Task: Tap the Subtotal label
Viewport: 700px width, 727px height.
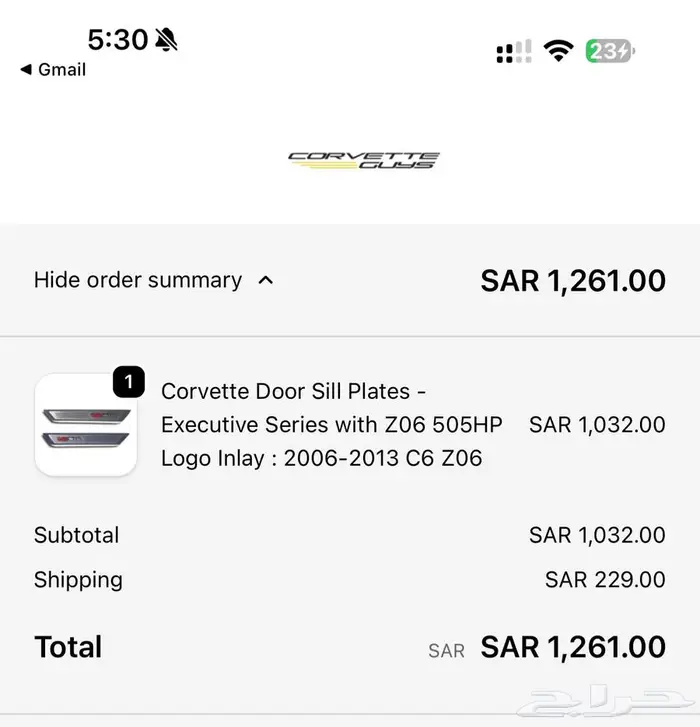Action: coord(76,535)
